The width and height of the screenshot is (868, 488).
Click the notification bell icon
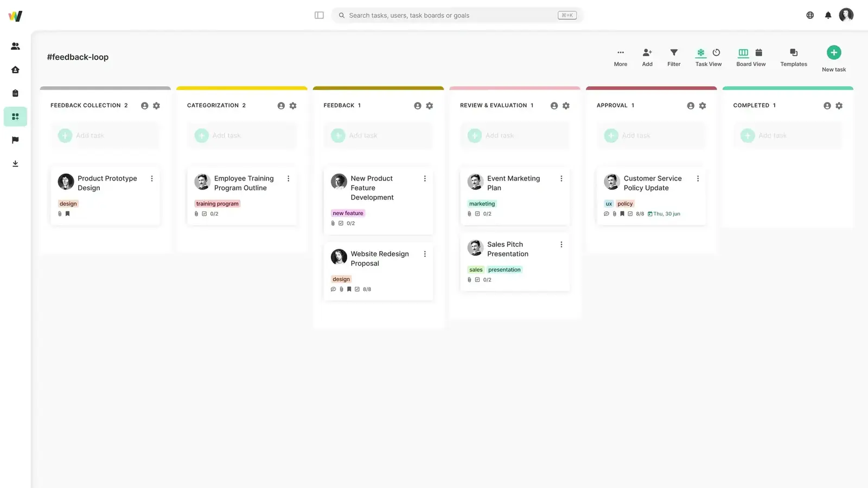pyautogui.click(x=828, y=15)
